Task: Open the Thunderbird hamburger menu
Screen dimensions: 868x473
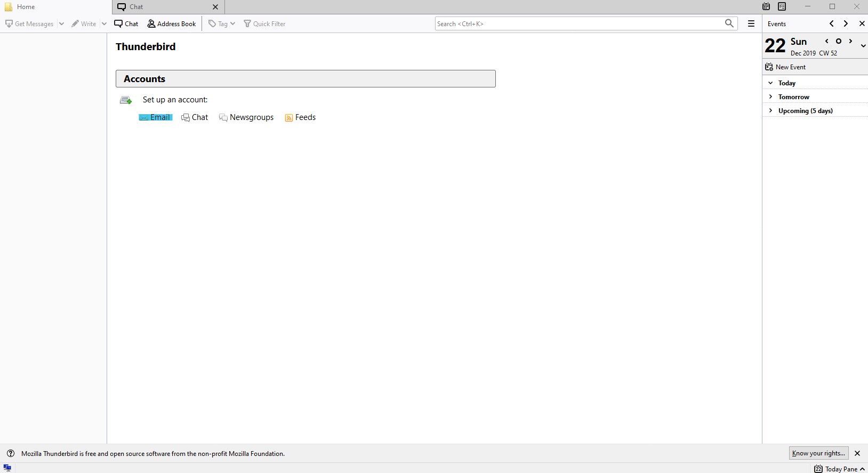Action: point(751,23)
